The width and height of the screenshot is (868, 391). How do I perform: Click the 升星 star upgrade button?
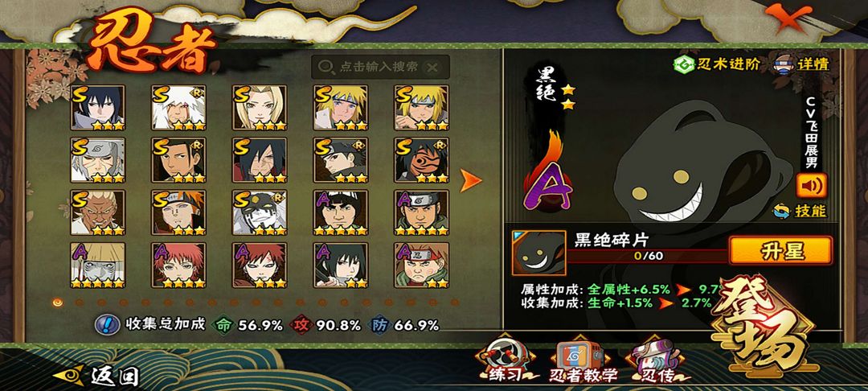pos(781,251)
